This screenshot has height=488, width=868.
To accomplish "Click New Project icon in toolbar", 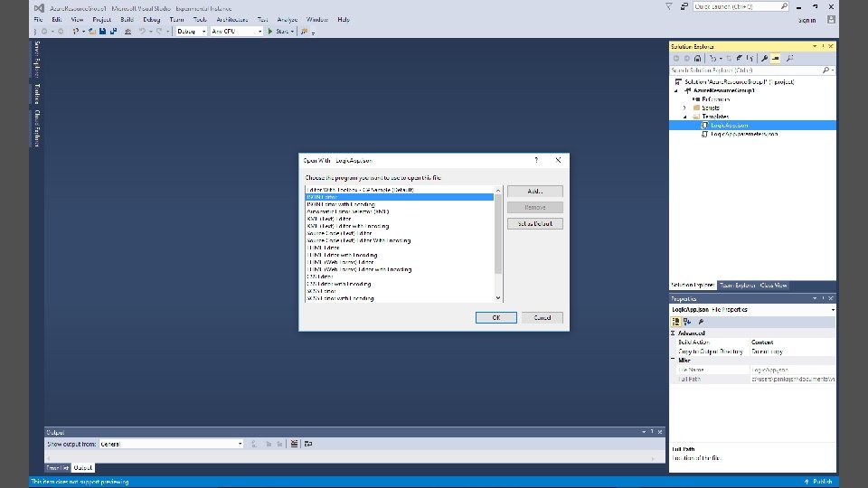I will click(x=76, y=32).
